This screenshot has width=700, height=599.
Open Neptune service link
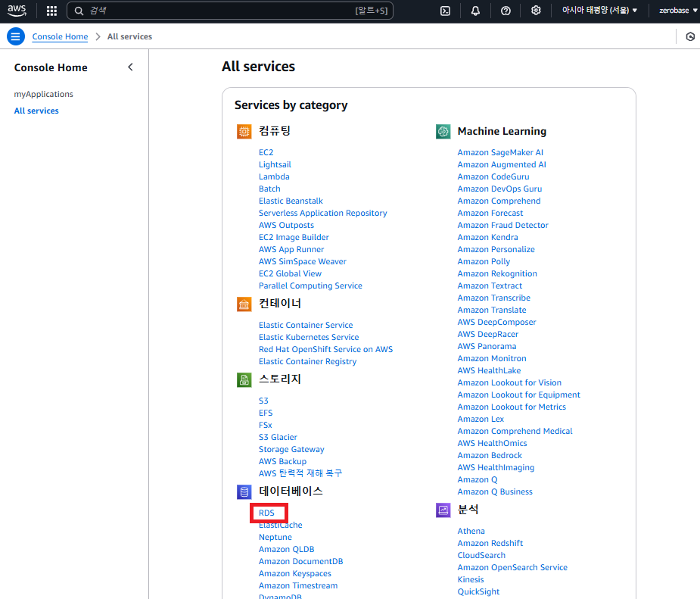pyautogui.click(x=275, y=537)
